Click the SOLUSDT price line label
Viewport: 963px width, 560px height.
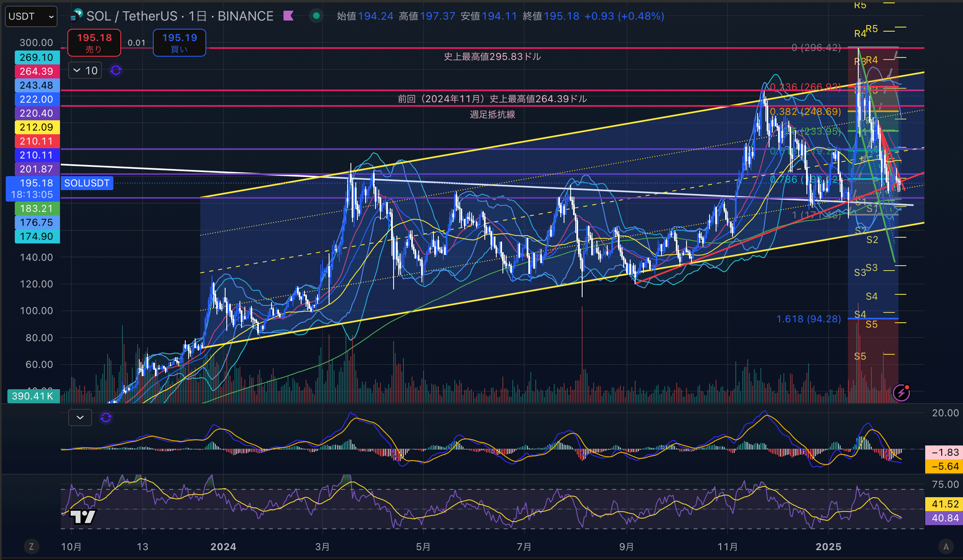click(87, 183)
